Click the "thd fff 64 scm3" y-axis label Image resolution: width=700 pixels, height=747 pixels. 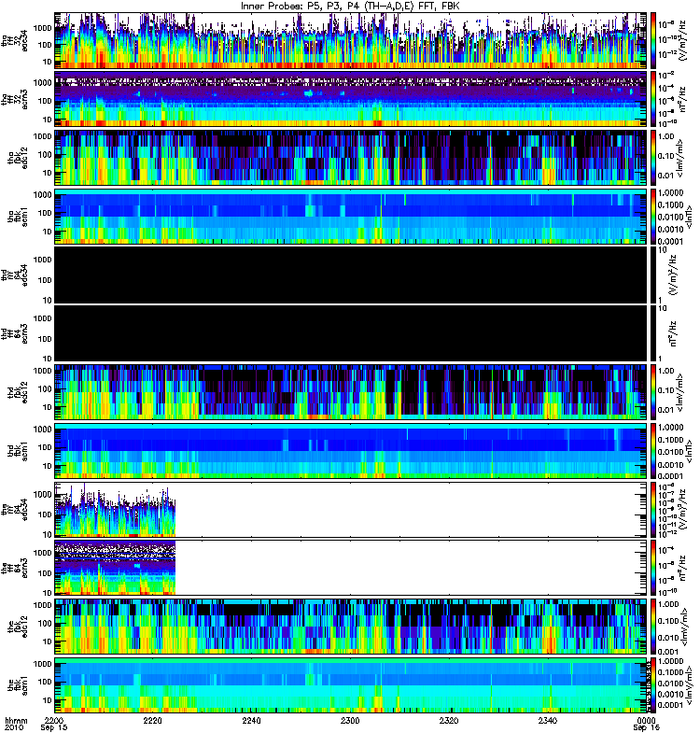point(15,334)
